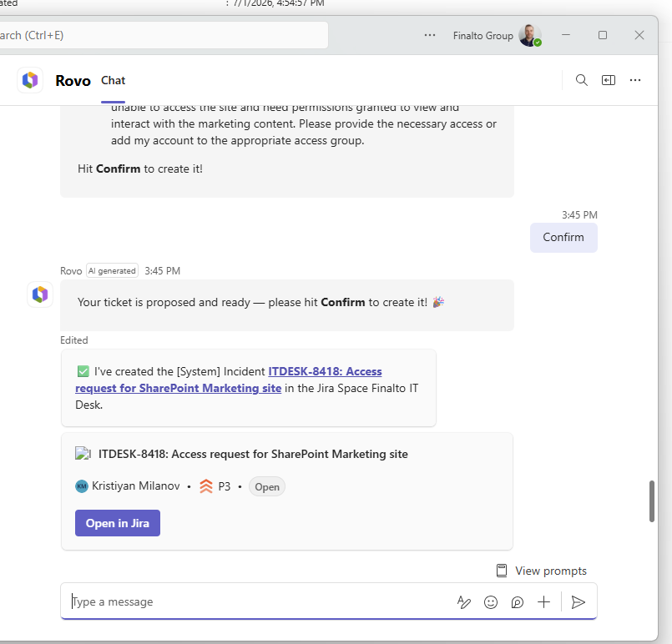Click the Edited label

(73, 340)
